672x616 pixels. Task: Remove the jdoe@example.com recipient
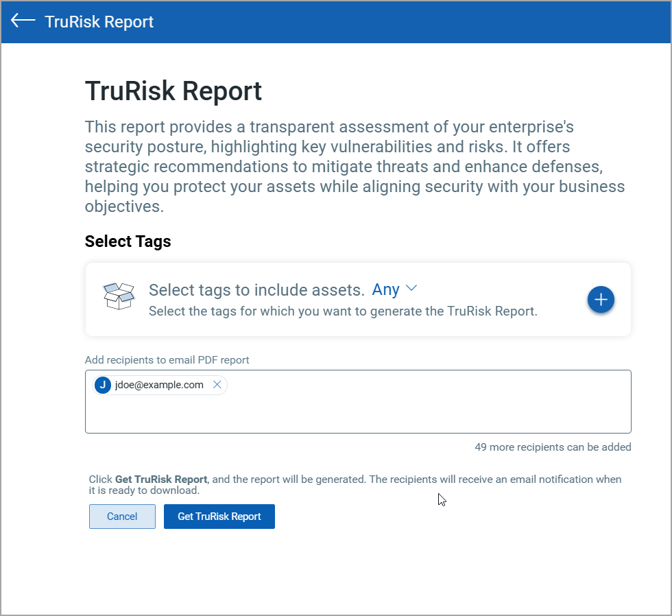(x=217, y=385)
